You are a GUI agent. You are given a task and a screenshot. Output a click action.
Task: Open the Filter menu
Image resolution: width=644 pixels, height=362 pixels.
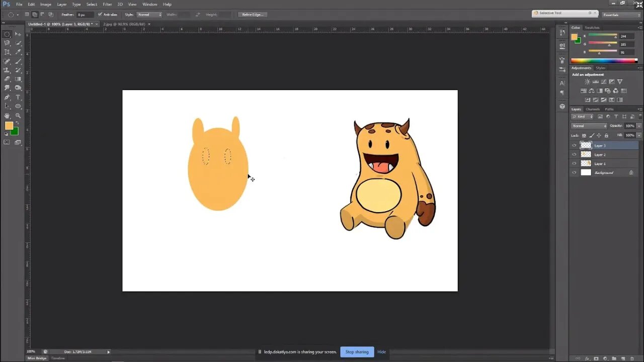[107, 4]
